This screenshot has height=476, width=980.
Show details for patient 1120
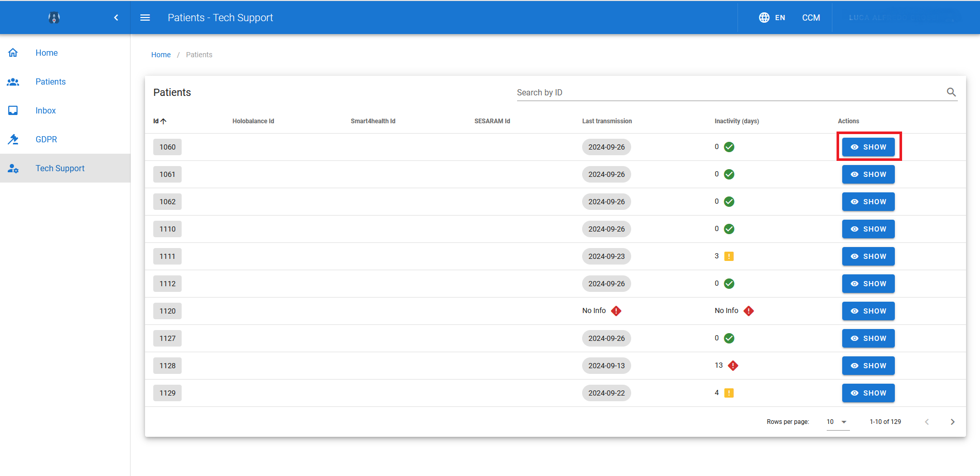[x=869, y=311]
